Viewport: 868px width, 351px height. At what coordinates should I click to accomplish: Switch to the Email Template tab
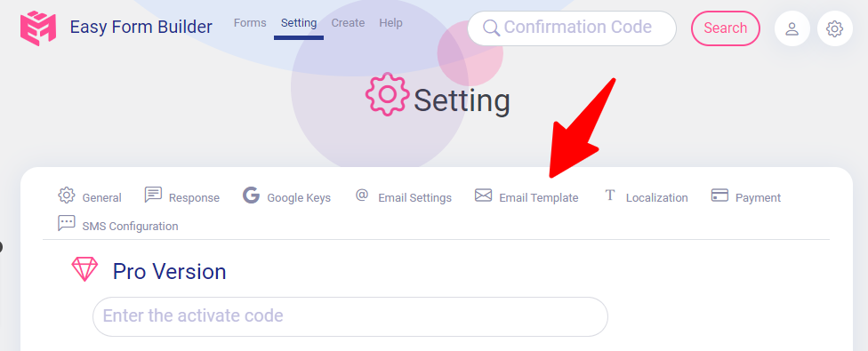pos(526,197)
